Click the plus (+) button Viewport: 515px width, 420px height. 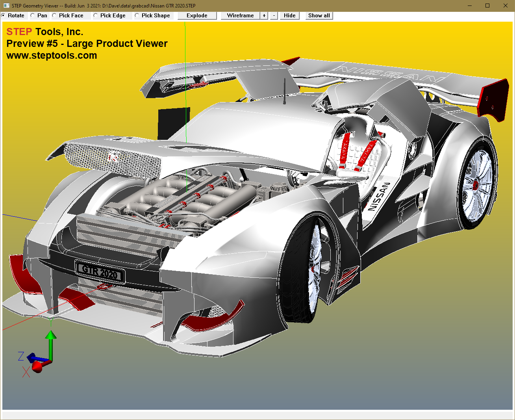[x=264, y=15]
